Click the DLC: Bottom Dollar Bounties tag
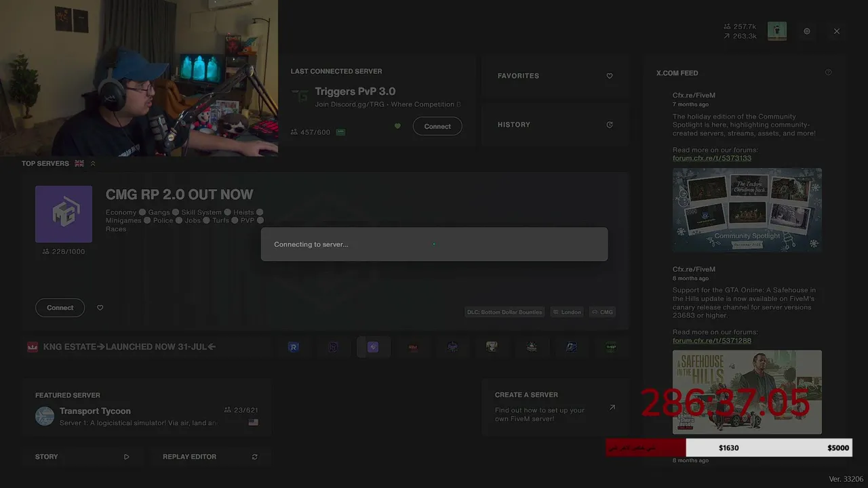 tap(504, 312)
